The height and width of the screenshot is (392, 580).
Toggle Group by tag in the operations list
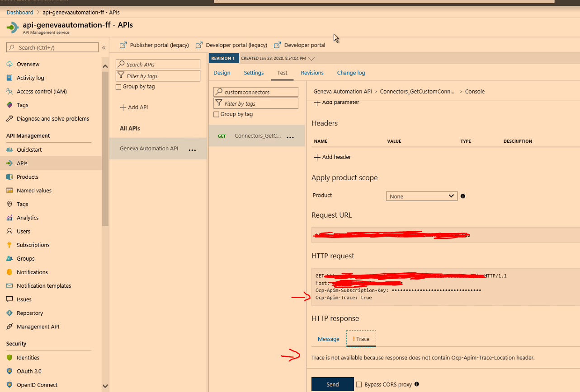[x=216, y=114]
